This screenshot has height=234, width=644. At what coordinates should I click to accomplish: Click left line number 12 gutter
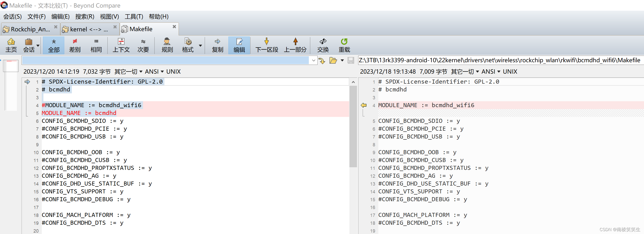coord(36,168)
